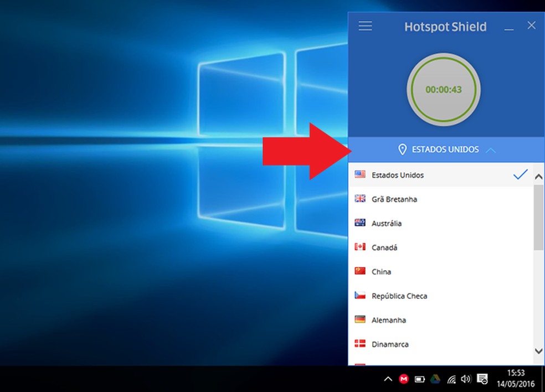Show hidden system tray icons

tap(388, 379)
